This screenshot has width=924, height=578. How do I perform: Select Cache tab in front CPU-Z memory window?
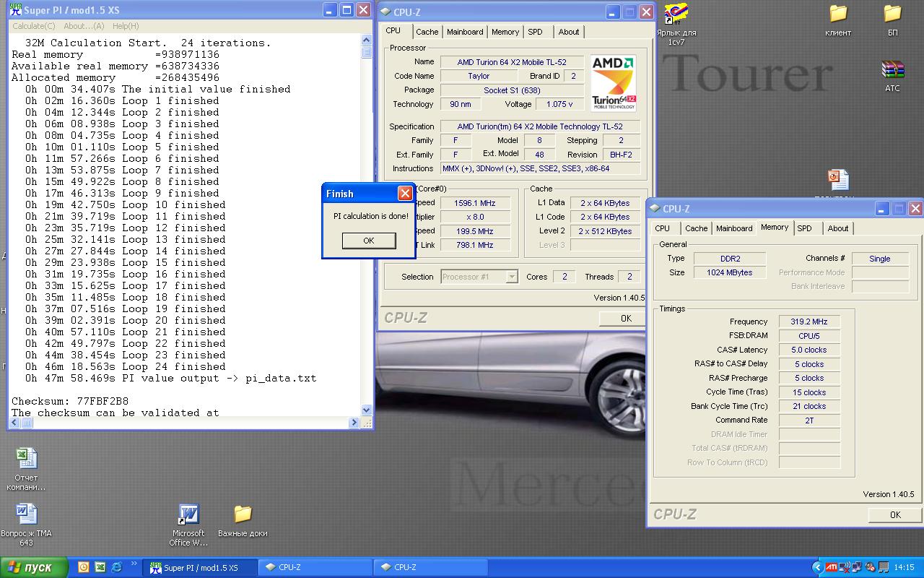696,228
